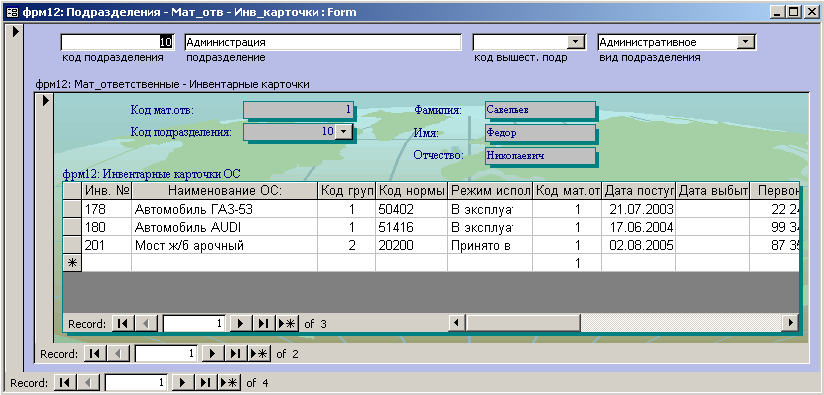
Task: Go to first record in 'of 3' navigator
Action: point(122,324)
